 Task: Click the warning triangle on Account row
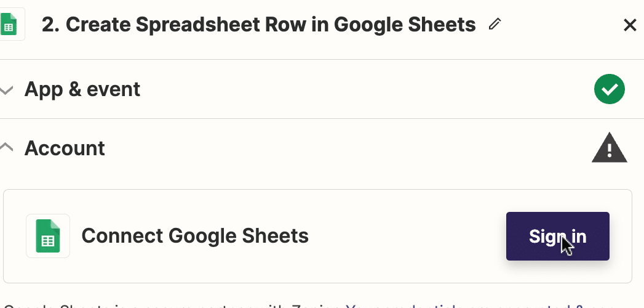click(609, 148)
